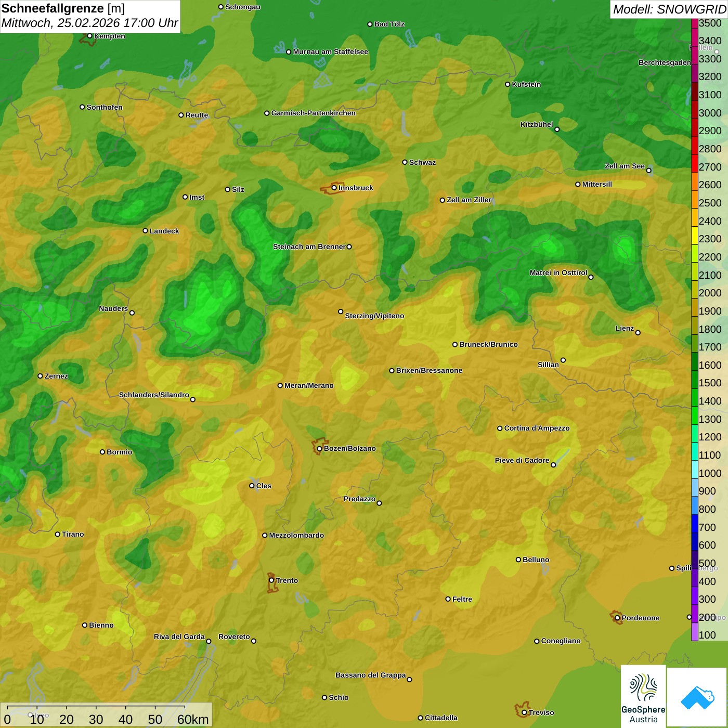728x728 pixels.
Task: Click the Mezzolombardo label
Action: coord(296,535)
